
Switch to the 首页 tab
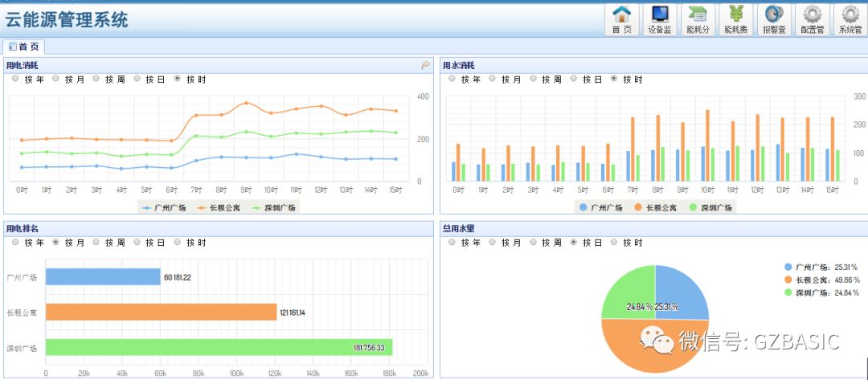click(x=23, y=47)
